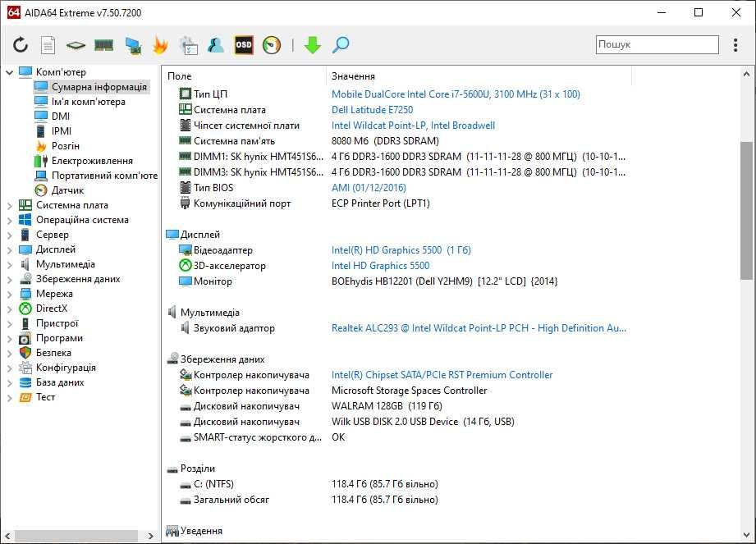Open Intel Chipset SATA/PCIe RST controller link

click(x=442, y=375)
